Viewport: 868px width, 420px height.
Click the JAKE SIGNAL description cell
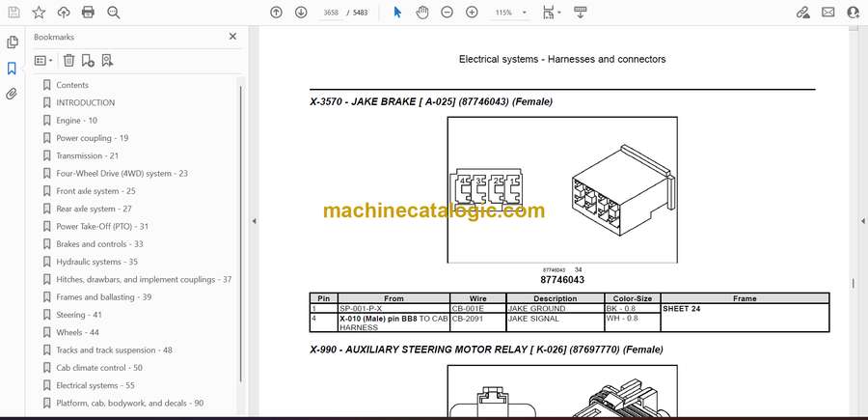coord(556,322)
